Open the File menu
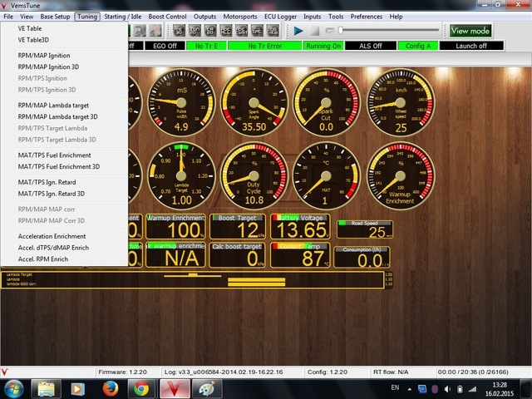 click(x=8, y=17)
